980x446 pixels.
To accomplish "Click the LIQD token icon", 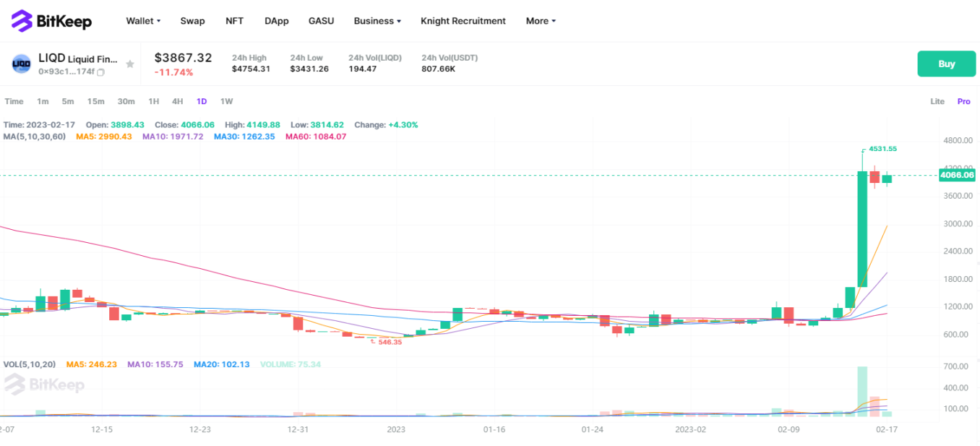I will (x=22, y=64).
